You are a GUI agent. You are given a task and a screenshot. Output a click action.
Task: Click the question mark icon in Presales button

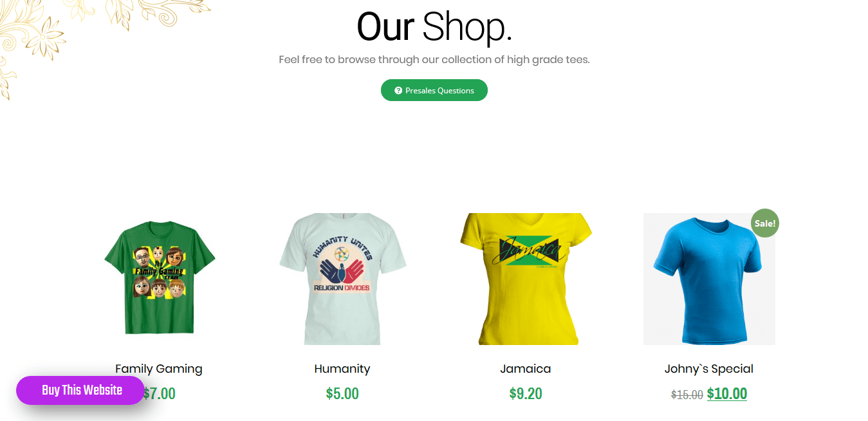coord(398,91)
